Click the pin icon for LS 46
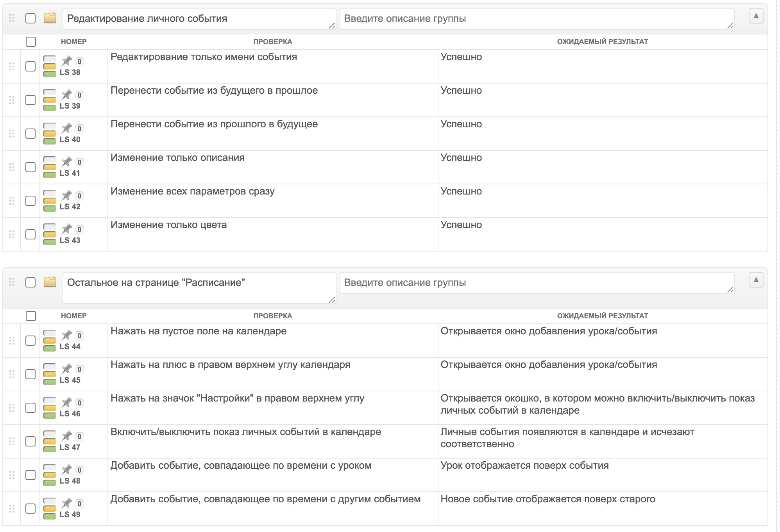 pos(67,402)
